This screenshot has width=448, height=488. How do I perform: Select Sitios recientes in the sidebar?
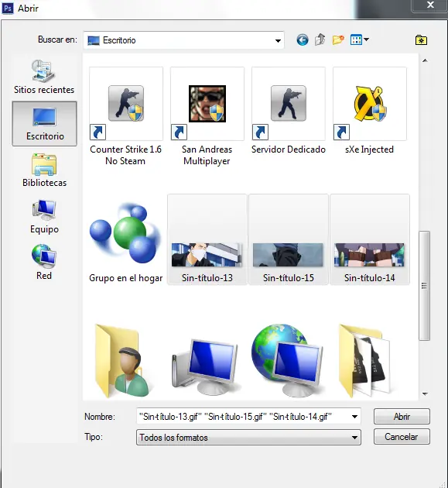pyautogui.click(x=44, y=77)
